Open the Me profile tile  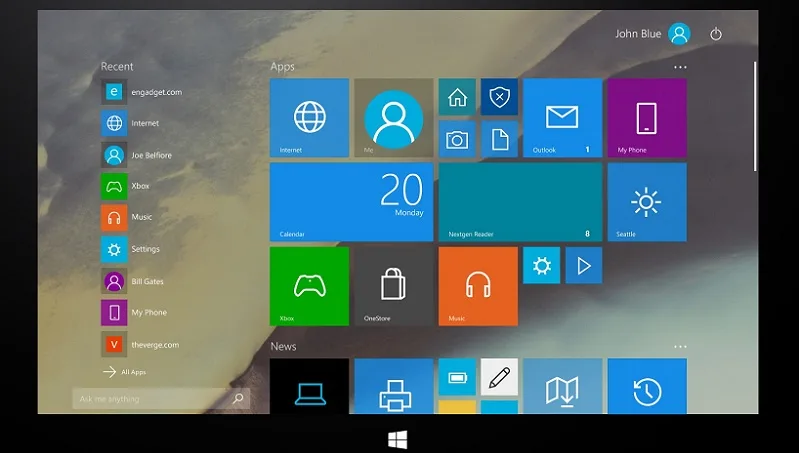[x=393, y=118]
